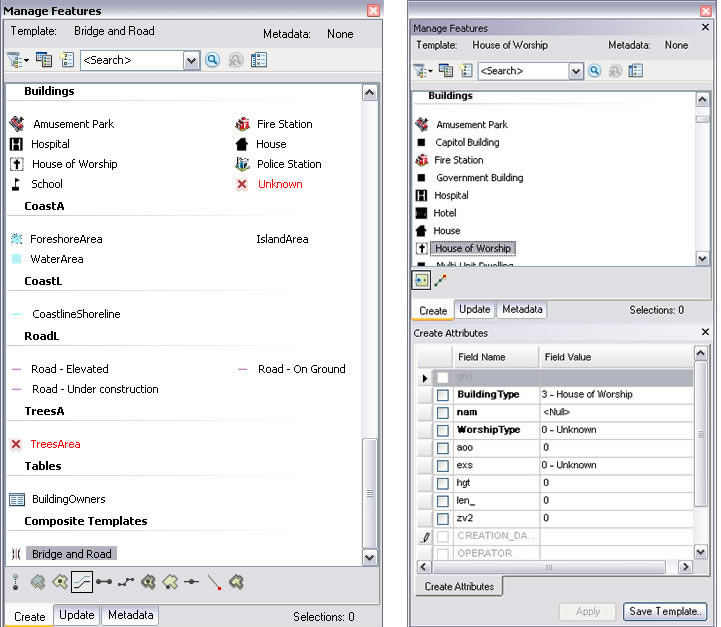The width and height of the screenshot is (721, 627).
Task: Click the down arrow of left template list scrollbar
Action: pos(370,558)
